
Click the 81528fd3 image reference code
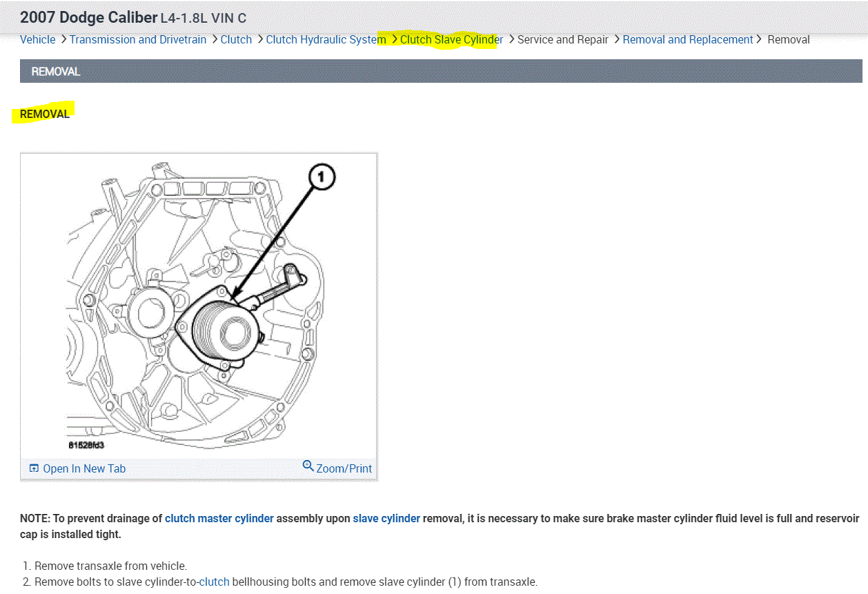[86, 445]
